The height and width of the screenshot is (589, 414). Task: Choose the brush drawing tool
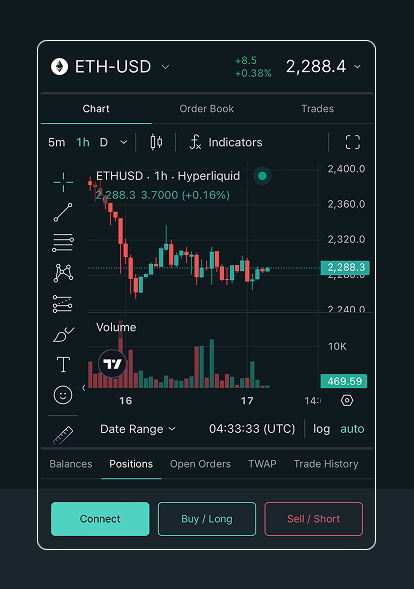click(x=63, y=334)
